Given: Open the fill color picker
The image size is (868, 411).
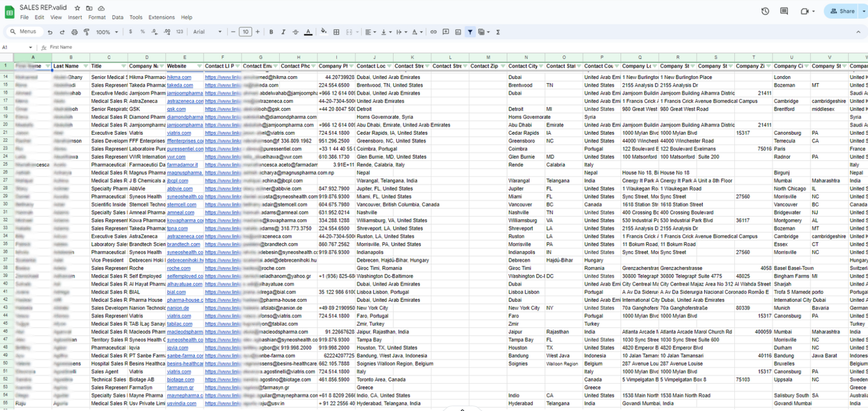Looking at the screenshot, I should pos(323,32).
